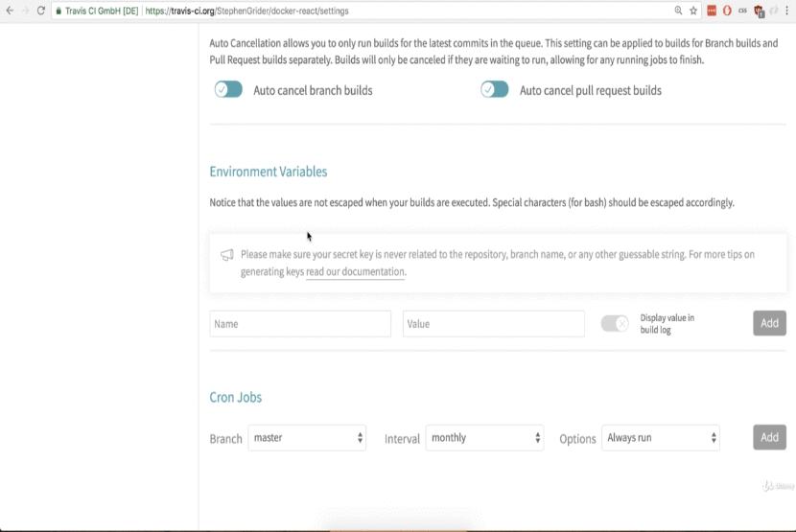Image resolution: width=796 pixels, height=532 pixels.
Task: Reload the Travis CI settings page
Action: (41, 11)
